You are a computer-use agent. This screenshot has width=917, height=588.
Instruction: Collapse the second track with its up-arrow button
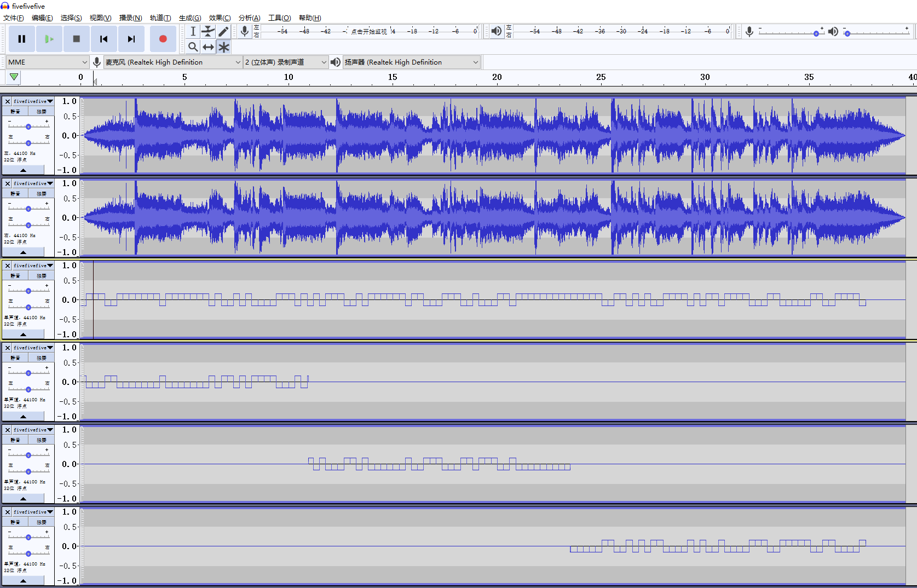pyautogui.click(x=23, y=252)
